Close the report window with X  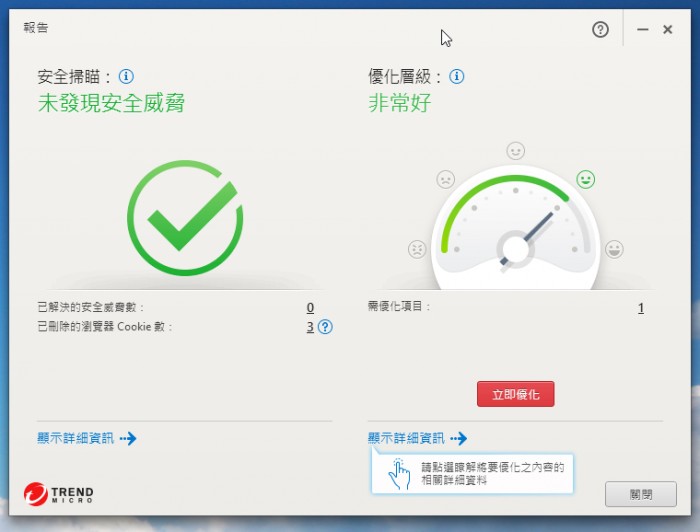point(667,29)
